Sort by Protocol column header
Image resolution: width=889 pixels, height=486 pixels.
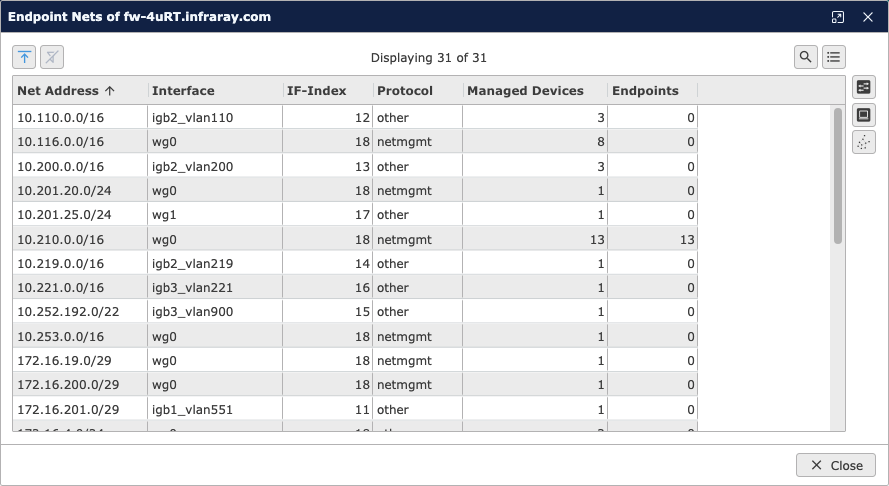click(405, 91)
